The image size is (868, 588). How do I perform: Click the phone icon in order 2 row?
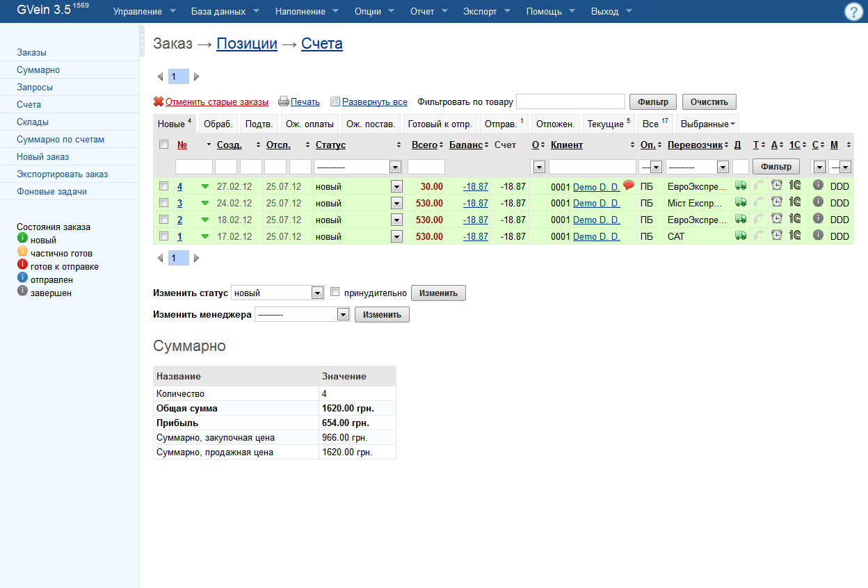pos(759,220)
